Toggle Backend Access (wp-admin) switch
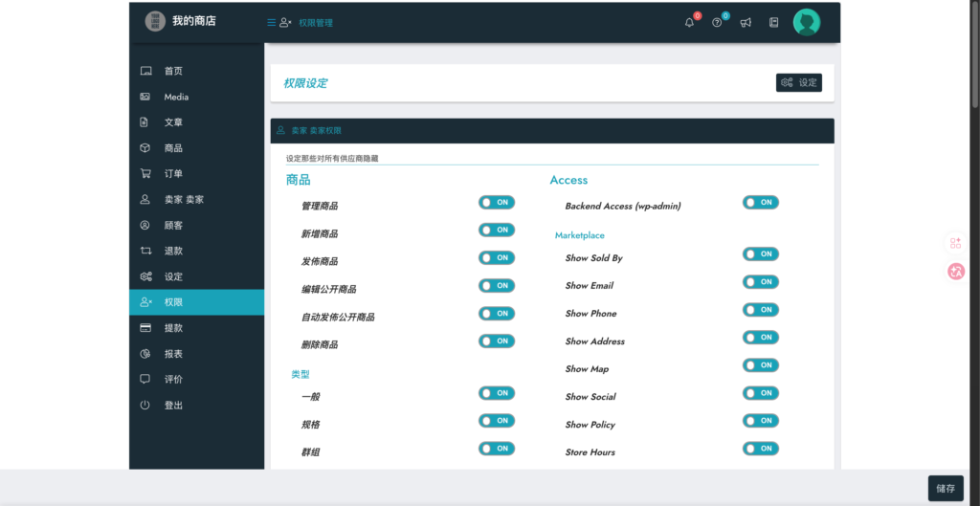This screenshot has width=980, height=506. (x=761, y=203)
